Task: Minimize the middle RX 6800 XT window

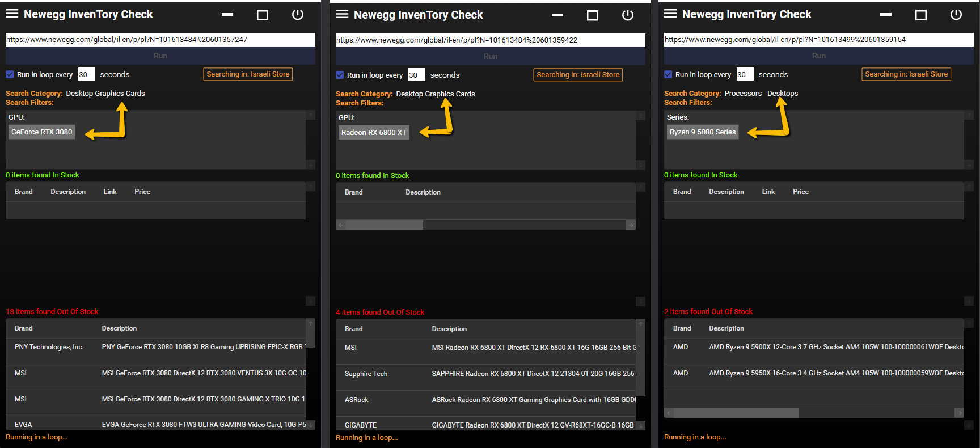Action: click(557, 15)
